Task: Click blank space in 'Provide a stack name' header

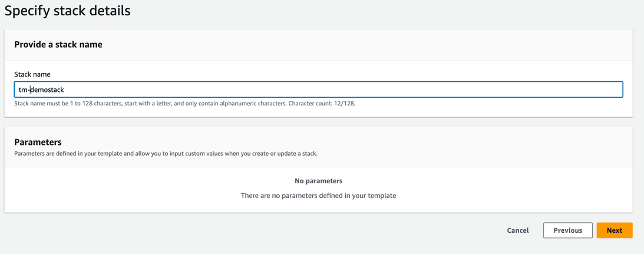Action: pos(354,44)
